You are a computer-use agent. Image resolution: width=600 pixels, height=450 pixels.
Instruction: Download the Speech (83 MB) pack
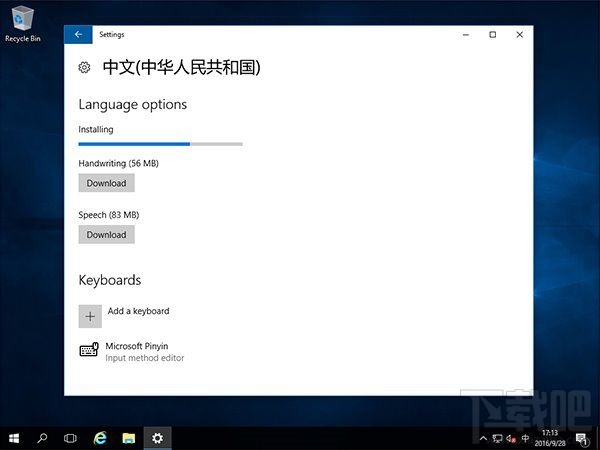tap(106, 235)
